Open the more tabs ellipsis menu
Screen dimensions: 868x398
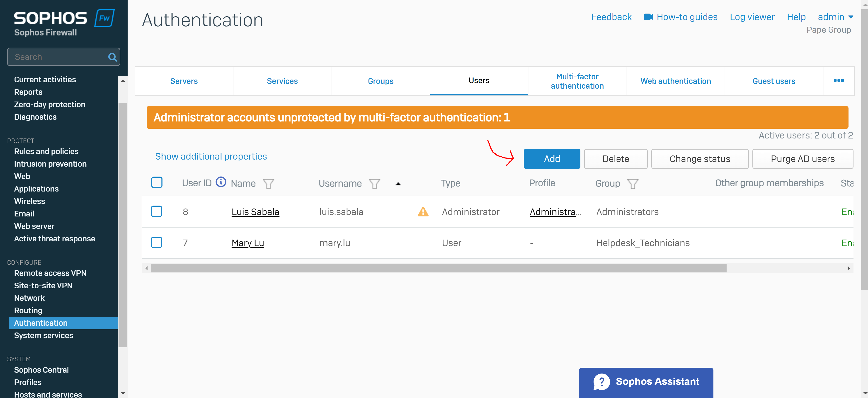838,80
